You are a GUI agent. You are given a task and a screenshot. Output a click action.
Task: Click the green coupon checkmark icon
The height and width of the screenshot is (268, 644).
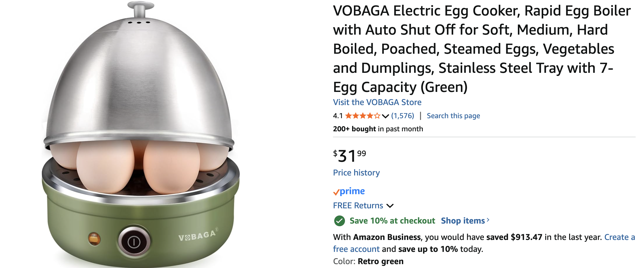click(x=339, y=221)
